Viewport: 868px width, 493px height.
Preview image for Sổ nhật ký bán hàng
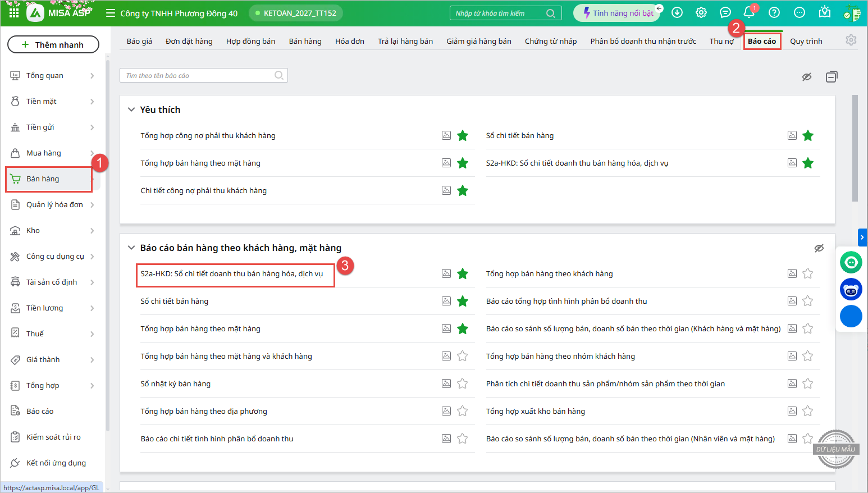[x=446, y=384]
